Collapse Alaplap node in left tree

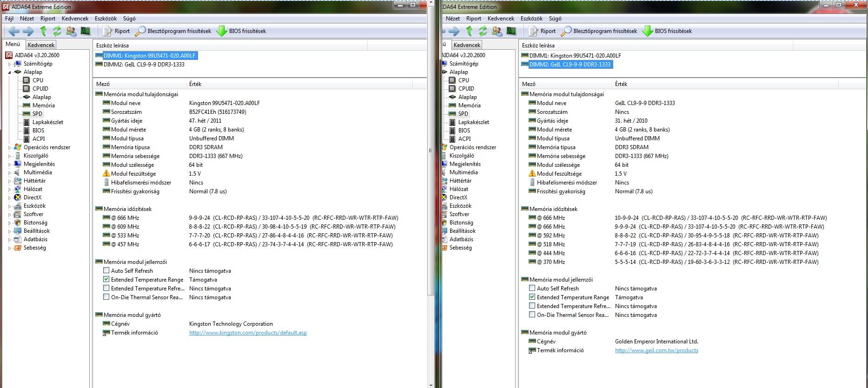pos(9,72)
